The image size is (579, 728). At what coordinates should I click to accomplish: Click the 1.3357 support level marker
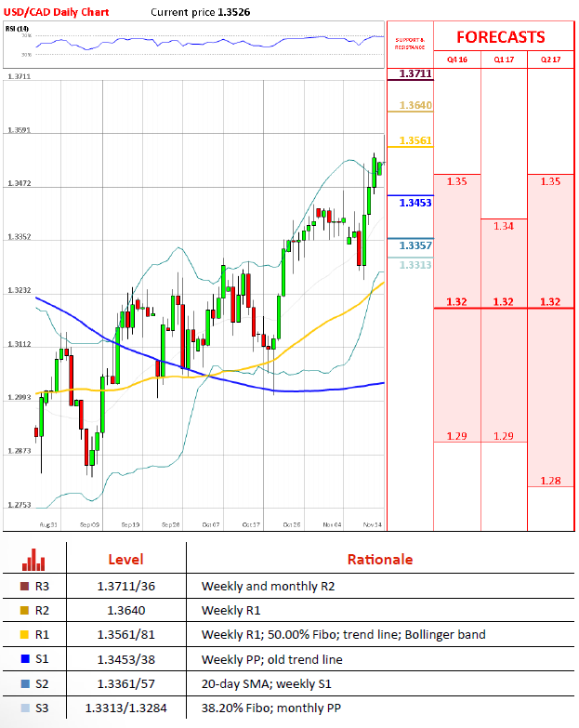[415, 245]
